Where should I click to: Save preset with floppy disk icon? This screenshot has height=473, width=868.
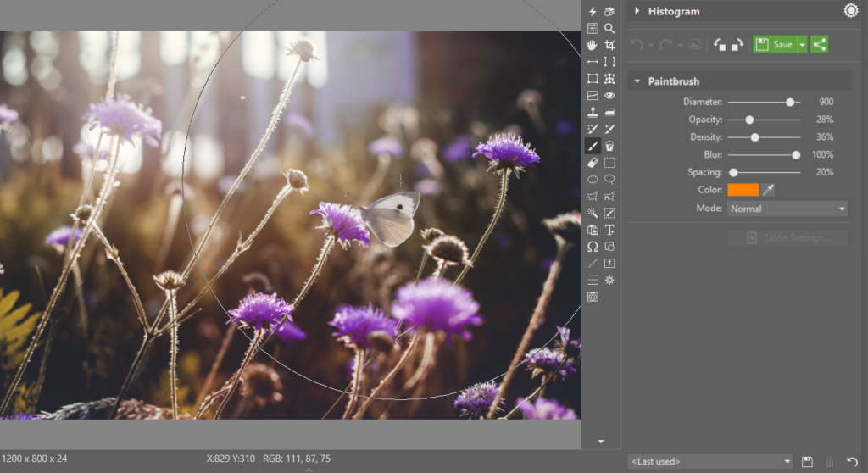pyautogui.click(x=807, y=461)
